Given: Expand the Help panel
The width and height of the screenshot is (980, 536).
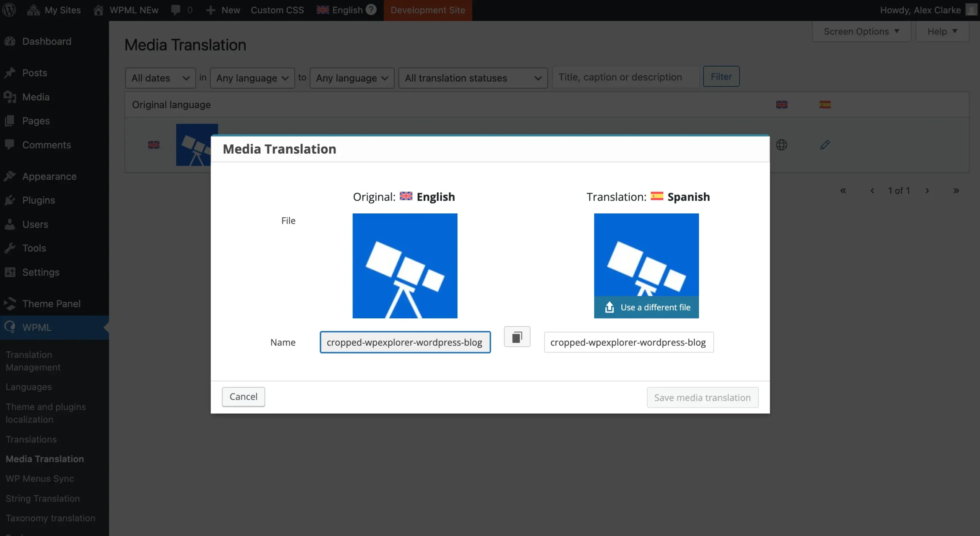Looking at the screenshot, I should [x=942, y=31].
